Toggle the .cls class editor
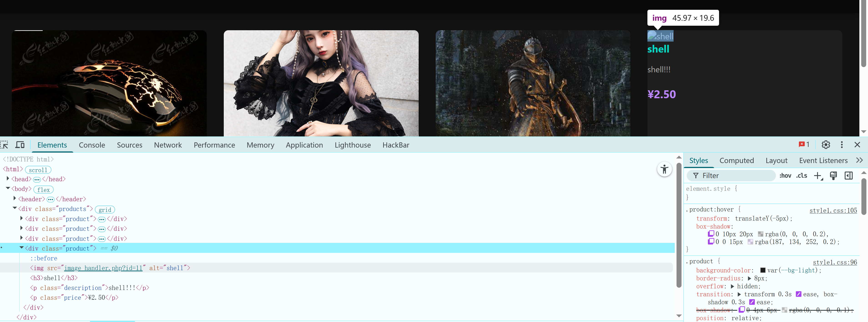 coord(802,176)
